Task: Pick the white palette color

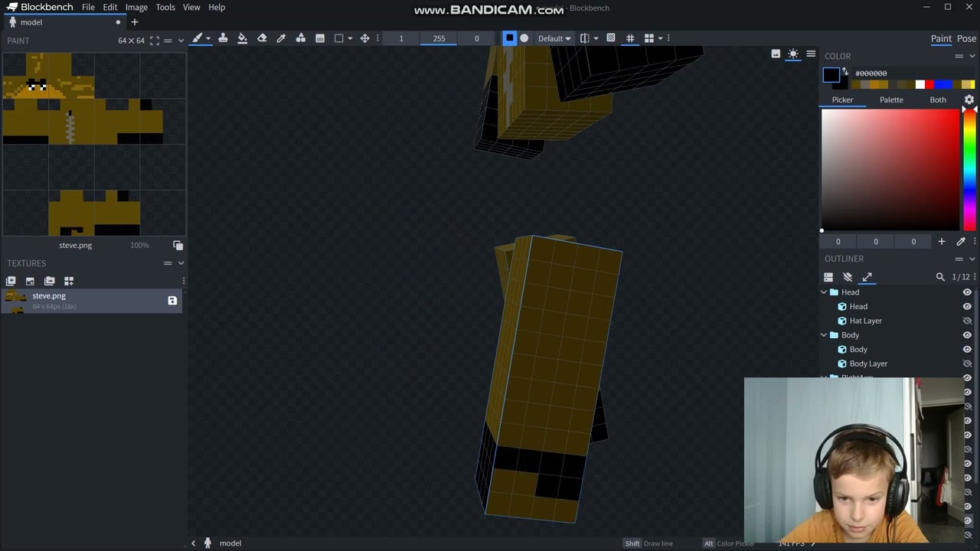Action: click(x=920, y=84)
